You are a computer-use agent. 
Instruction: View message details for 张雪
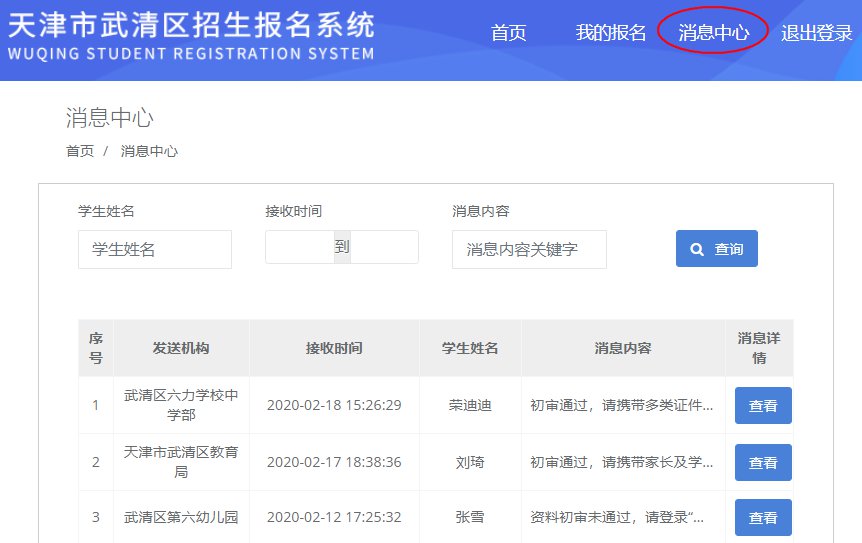[x=763, y=518]
